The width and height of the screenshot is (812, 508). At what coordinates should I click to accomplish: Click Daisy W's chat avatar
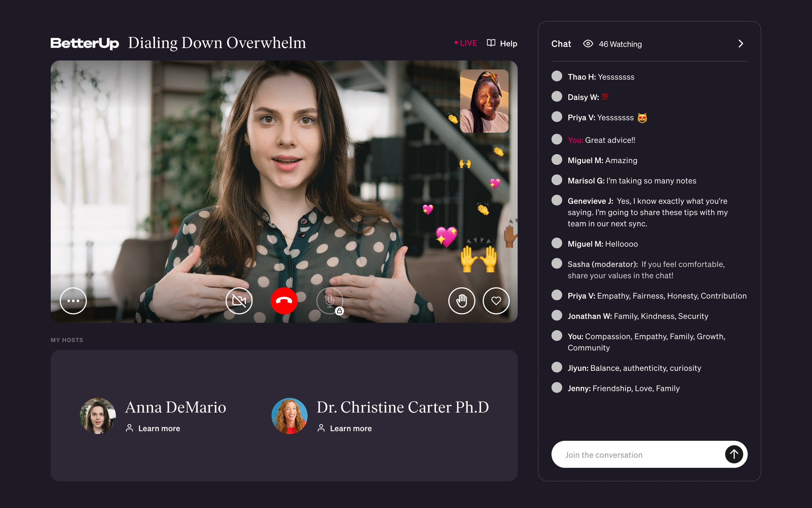click(x=557, y=97)
